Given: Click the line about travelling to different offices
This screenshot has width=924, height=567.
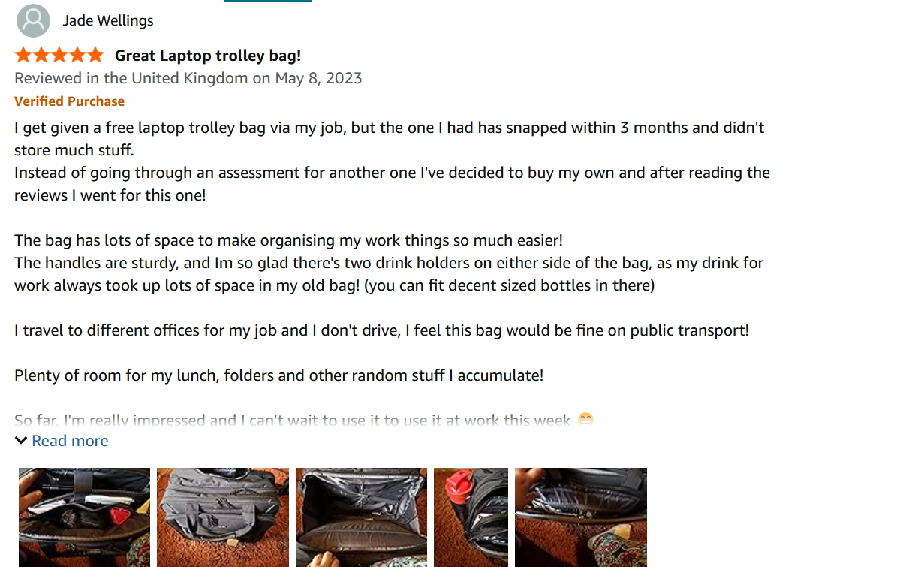Looking at the screenshot, I should [381, 330].
